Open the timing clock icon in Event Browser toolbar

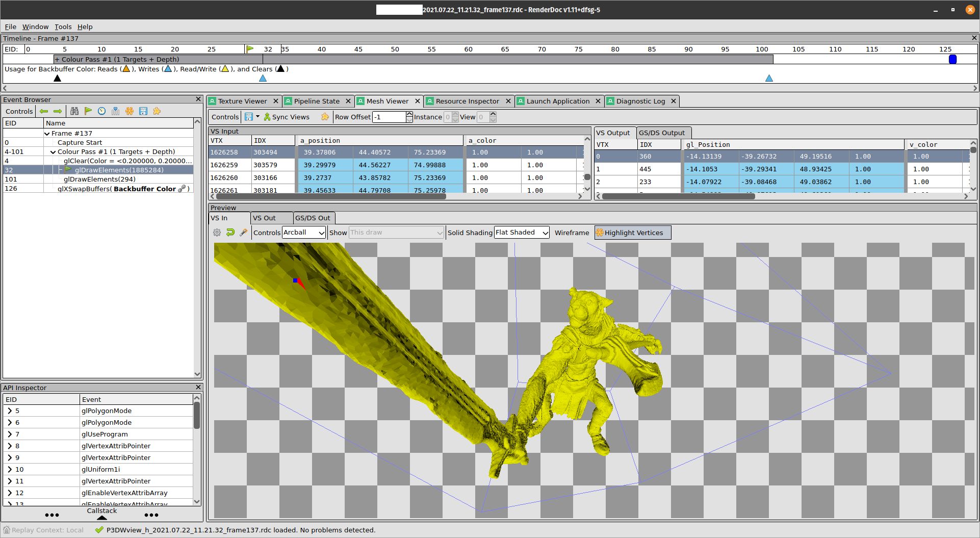pyautogui.click(x=102, y=111)
